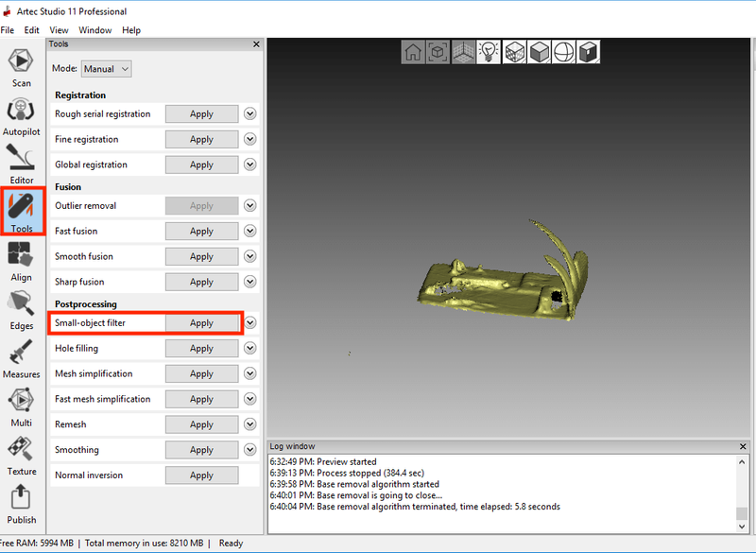This screenshot has height=553, width=756.
Task: Expand Hole filling options arrow
Action: pos(250,348)
